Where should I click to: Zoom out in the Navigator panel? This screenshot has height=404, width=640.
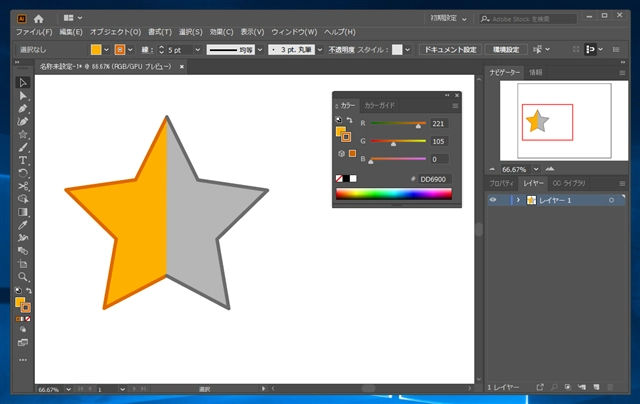click(492, 169)
